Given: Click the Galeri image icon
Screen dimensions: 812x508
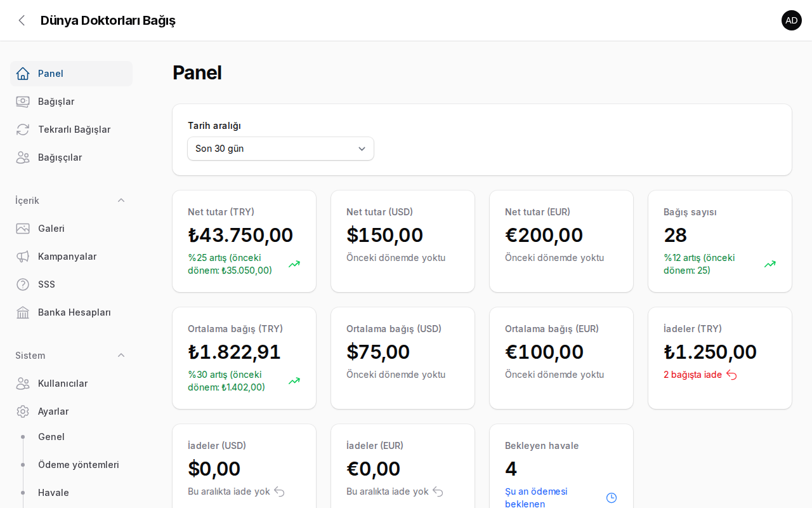Looking at the screenshot, I should (23, 229).
